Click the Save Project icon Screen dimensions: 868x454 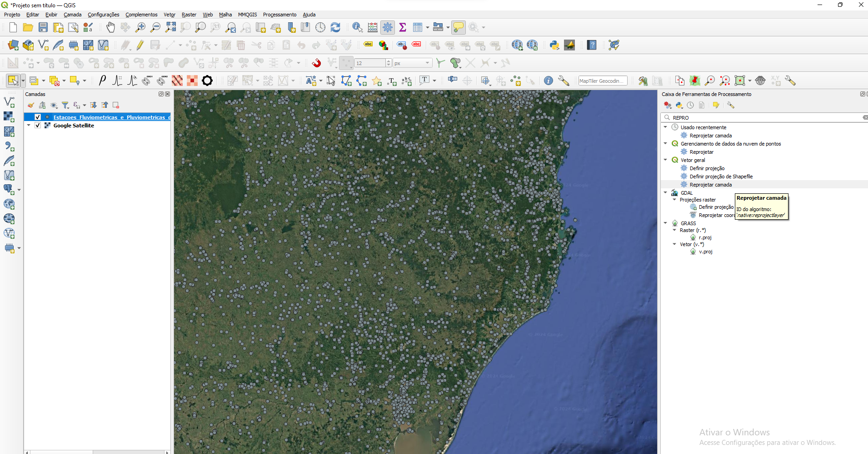(x=43, y=27)
